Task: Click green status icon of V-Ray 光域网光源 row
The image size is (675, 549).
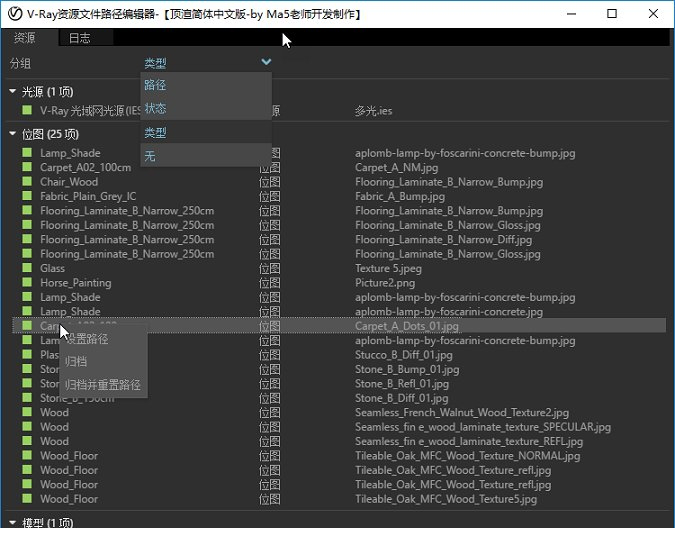Action: (x=27, y=110)
